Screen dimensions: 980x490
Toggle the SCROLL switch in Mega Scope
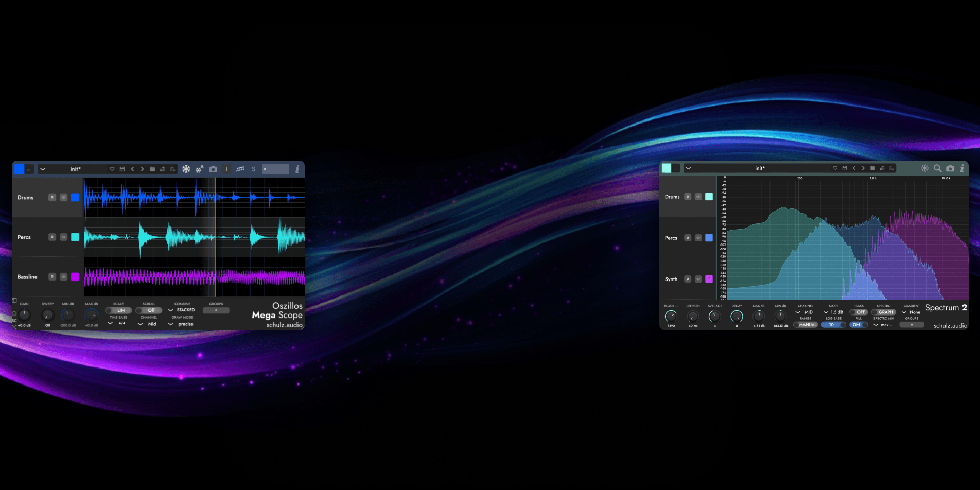[149, 310]
